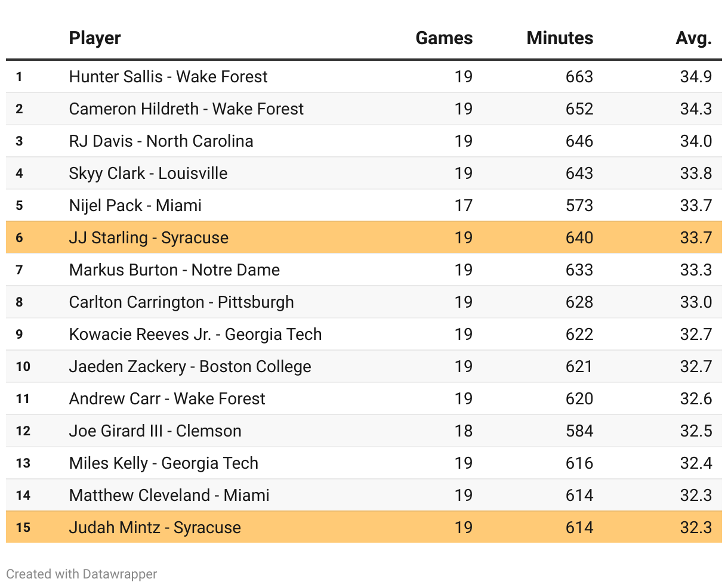Click the Player column header
This screenshot has height=588, width=728.
tap(95, 38)
